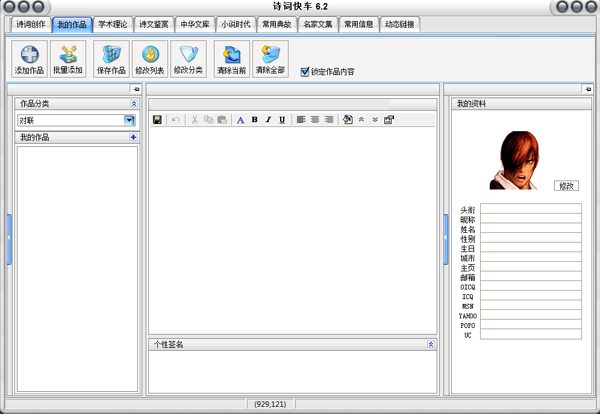Uncheck the 锁定作品内容 checkbox
Image resolution: width=600 pixels, height=414 pixels.
click(305, 71)
